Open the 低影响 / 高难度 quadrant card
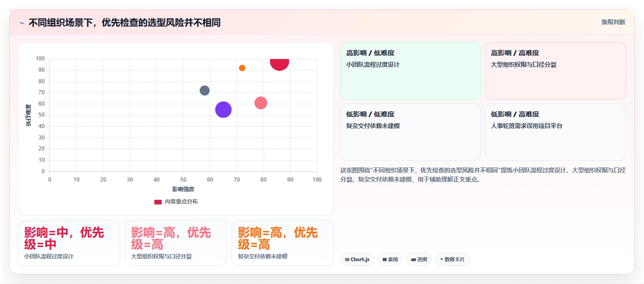 555,132
